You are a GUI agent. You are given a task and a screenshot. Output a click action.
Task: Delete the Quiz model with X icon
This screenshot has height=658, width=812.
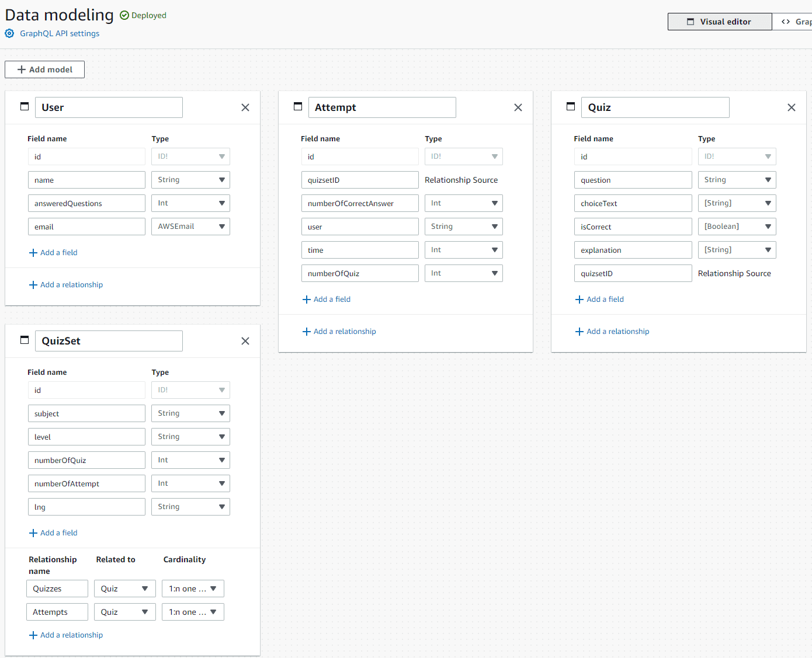[x=792, y=107]
